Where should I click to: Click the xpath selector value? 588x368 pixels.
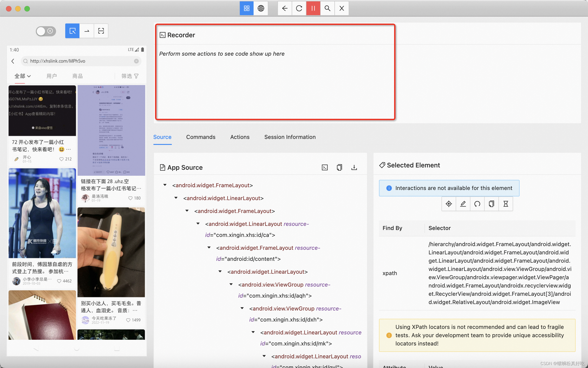(x=500, y=273)
